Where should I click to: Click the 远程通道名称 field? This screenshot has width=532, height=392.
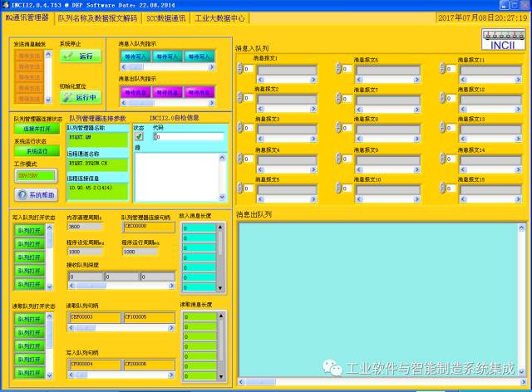click(98, 164)
